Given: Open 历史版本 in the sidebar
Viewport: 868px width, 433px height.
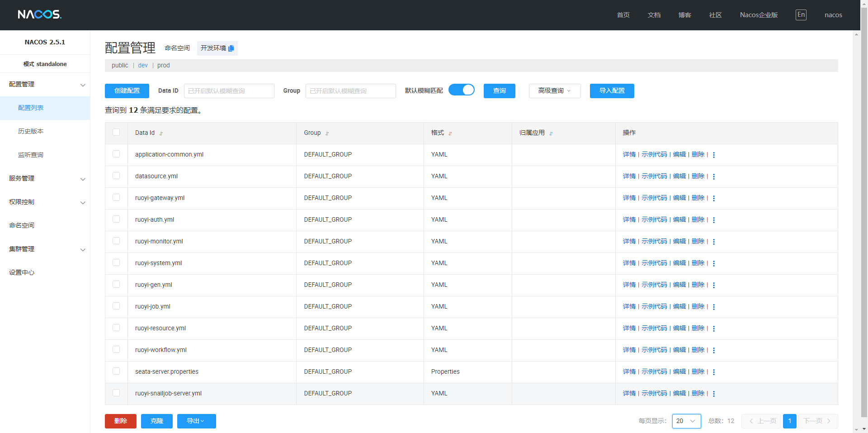Looking at the screenshot, I should click(x=31, y=131).
